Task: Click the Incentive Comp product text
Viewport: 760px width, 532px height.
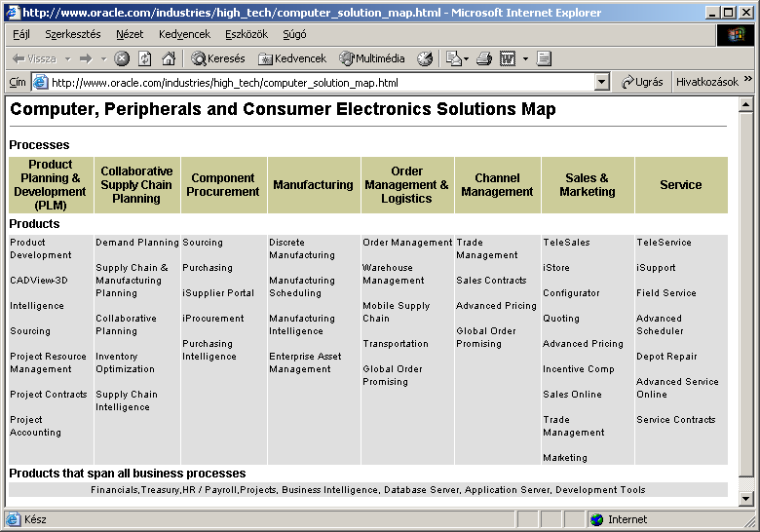Action: pyautogui.click(x=578, y=368)
